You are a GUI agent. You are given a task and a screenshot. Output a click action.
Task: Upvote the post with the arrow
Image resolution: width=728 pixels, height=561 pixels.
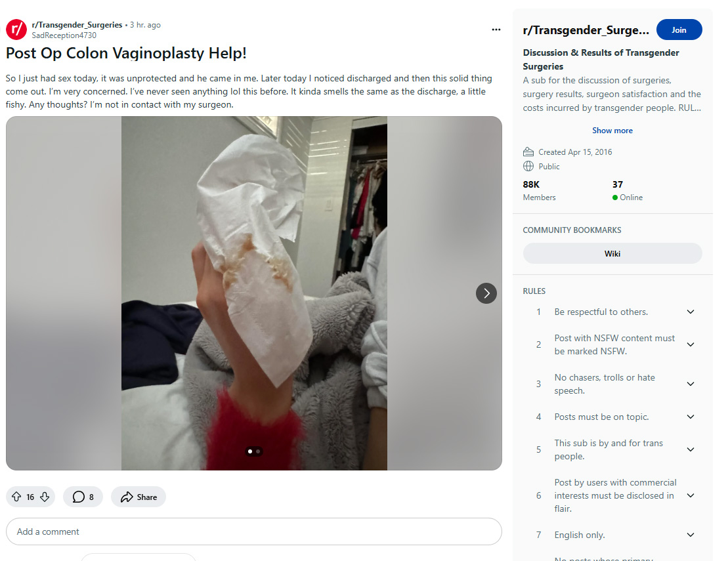pos(16,497)
